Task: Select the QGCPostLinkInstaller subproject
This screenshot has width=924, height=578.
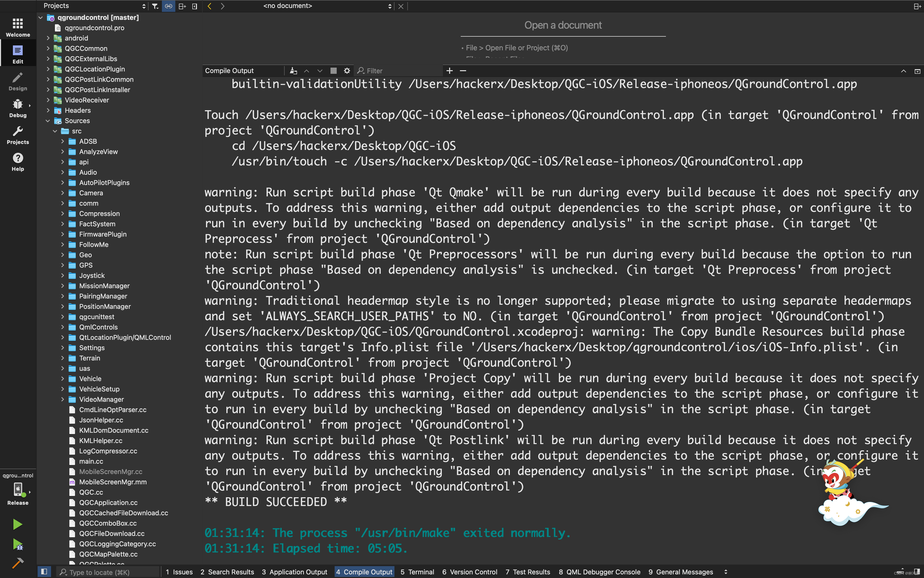Action: coord(97,90)
